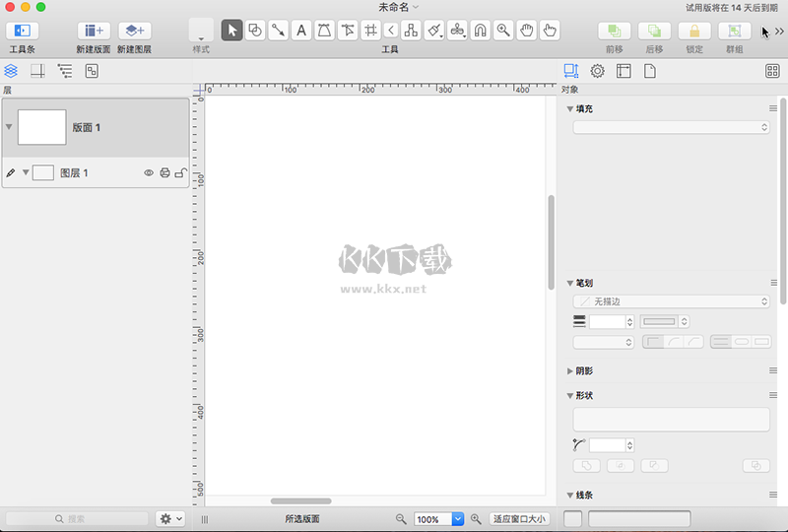
Task: Click the 新建版面 new canvas icon
Action: pos(94,31)
